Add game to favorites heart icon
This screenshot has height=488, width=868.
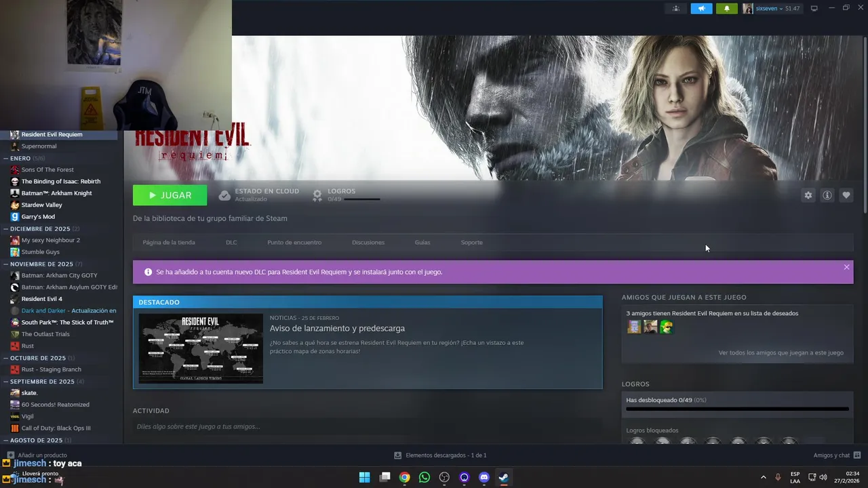coord(846,195)
